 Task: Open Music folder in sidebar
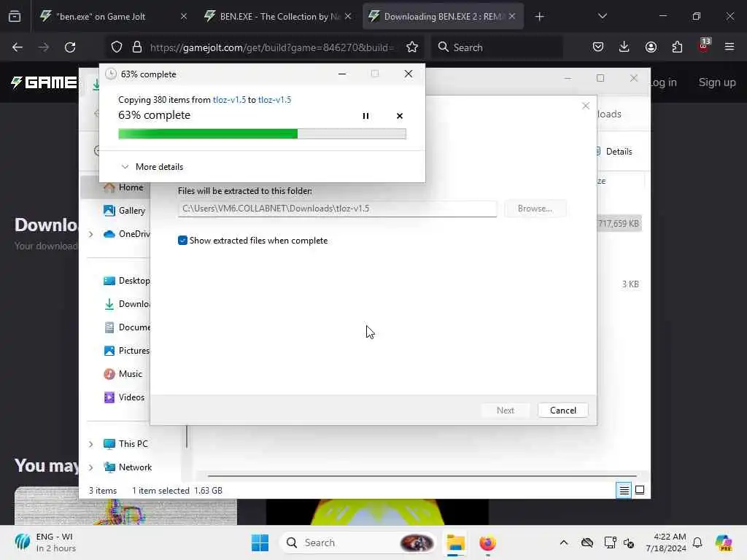tap(123, 374)
